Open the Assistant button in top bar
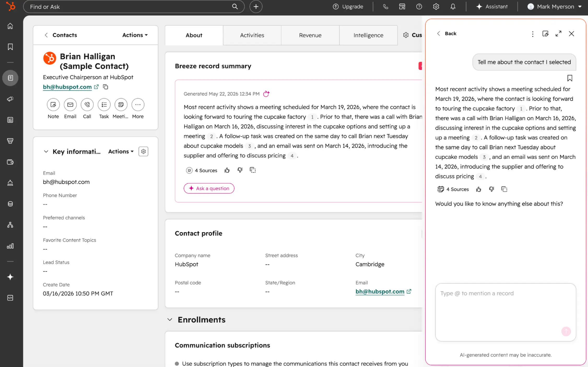 492,7
